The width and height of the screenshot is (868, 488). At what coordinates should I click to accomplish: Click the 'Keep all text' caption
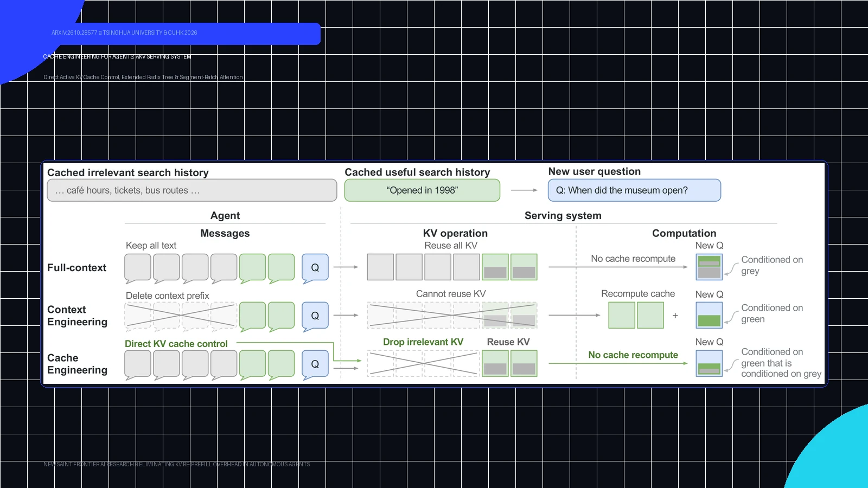[x=151, y=246]
